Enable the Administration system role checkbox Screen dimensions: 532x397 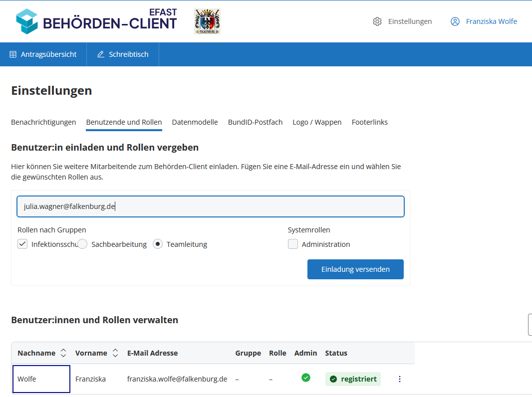coord(293,244)
